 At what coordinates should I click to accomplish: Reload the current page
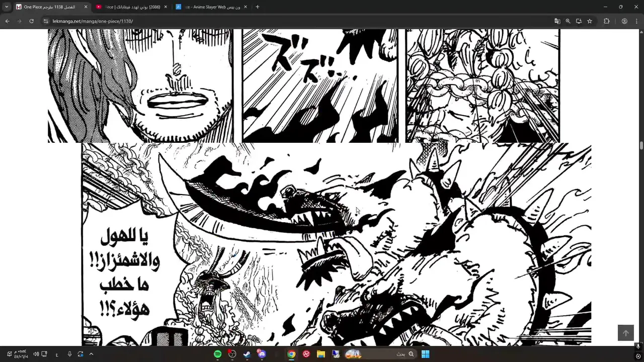click(x=31, y=21)
